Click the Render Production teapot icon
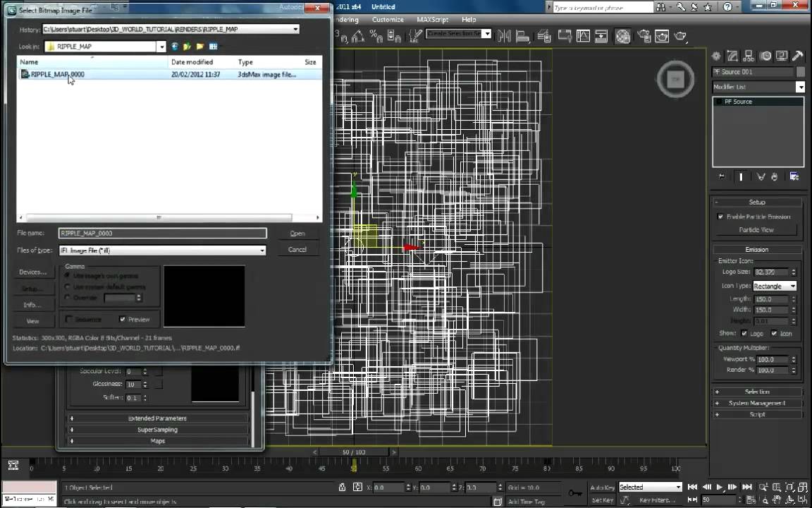812x508 pixels. (x=680, y=36)
